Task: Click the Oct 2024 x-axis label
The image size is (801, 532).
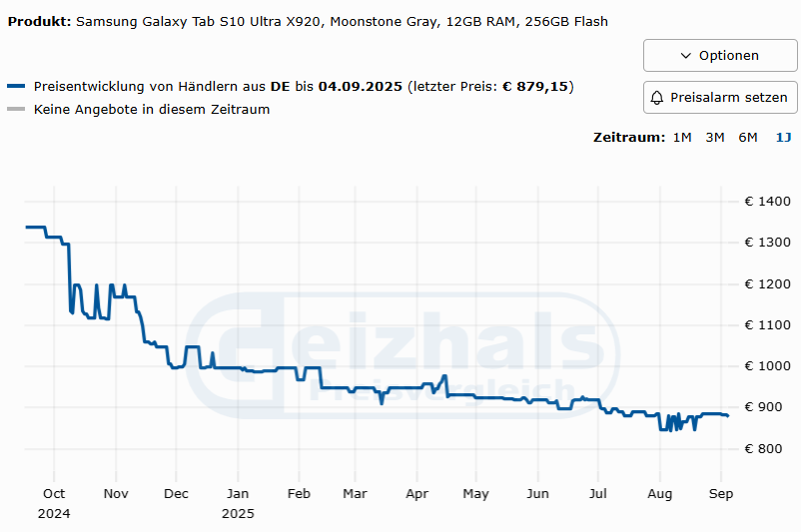Action: click(x=55, y=493)
